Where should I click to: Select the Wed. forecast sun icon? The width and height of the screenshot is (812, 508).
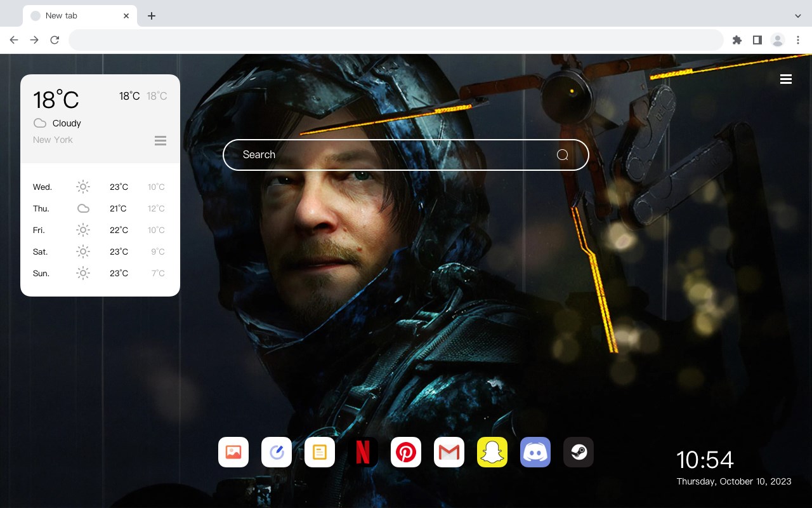[83, 187]
